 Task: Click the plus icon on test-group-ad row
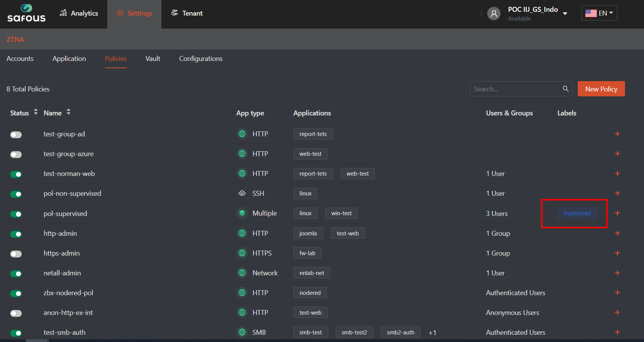(617, 134)
